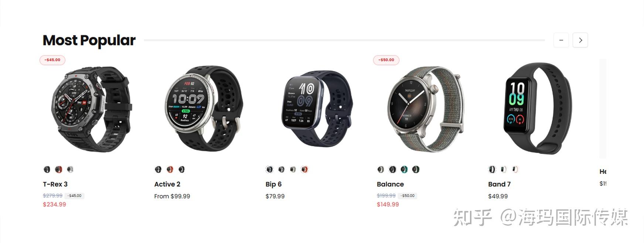
Task: Go to next products with right arrow
Action: [580, 40]
